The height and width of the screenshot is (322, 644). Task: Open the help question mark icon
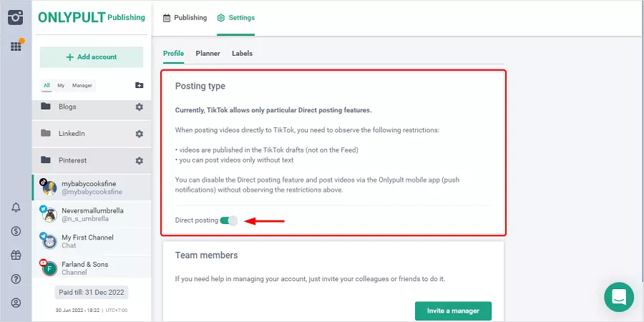16,278
